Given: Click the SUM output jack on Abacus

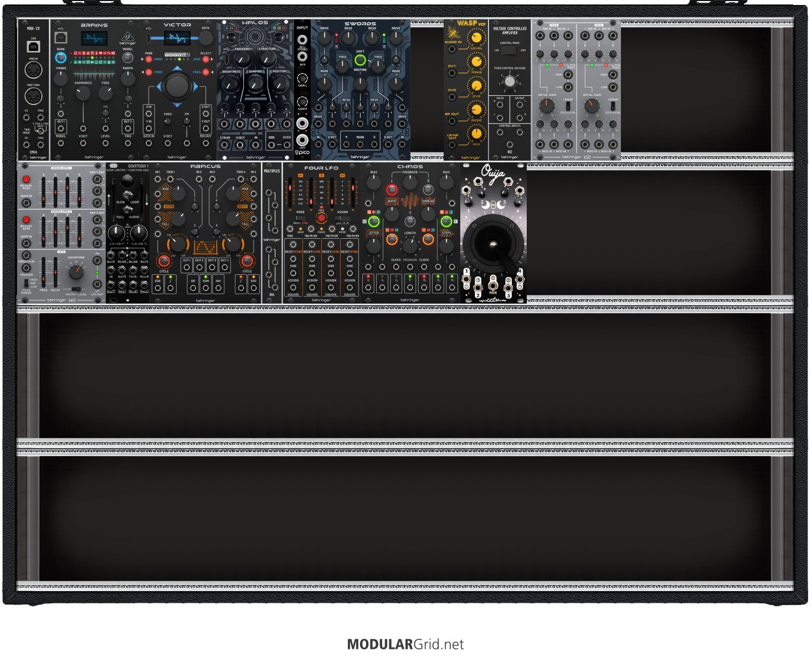Looking at the screenshot, I should 205,288.
